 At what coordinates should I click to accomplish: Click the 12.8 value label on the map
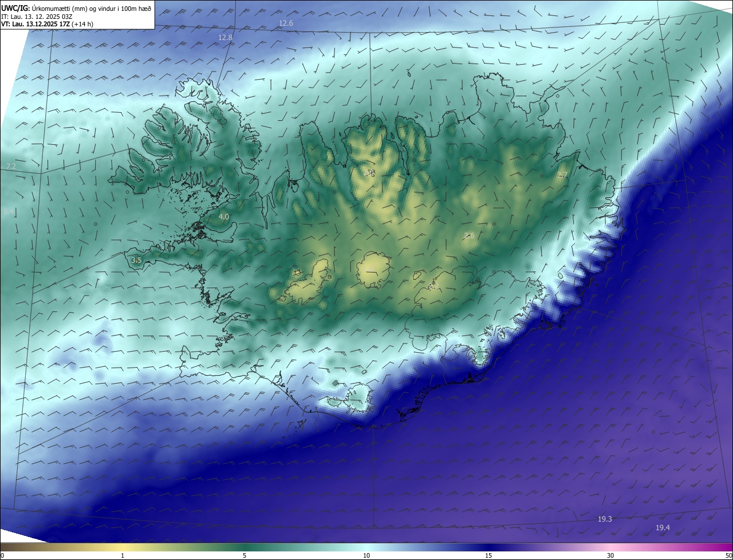[x=226, y=38]
